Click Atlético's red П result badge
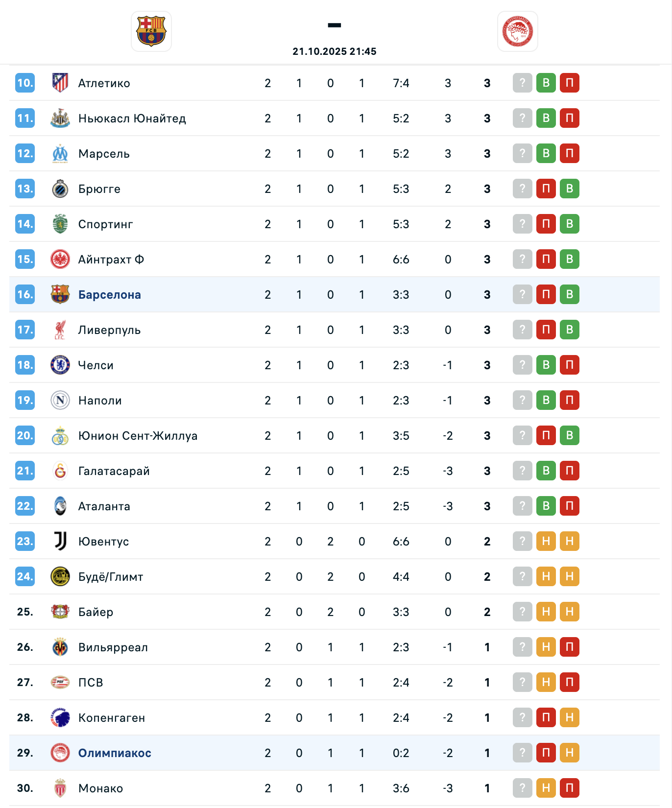The image size is (672, 808). (x=570, y=83)
